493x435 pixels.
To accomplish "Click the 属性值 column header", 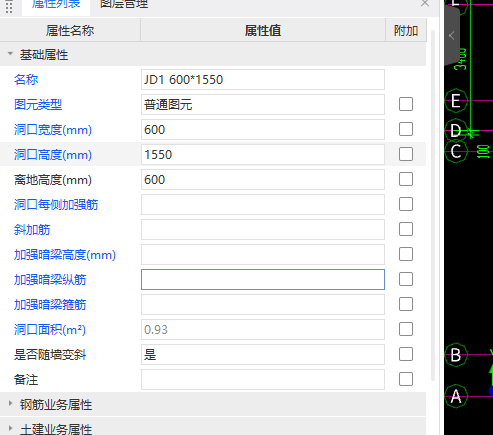I will click(x=263, y=31).
